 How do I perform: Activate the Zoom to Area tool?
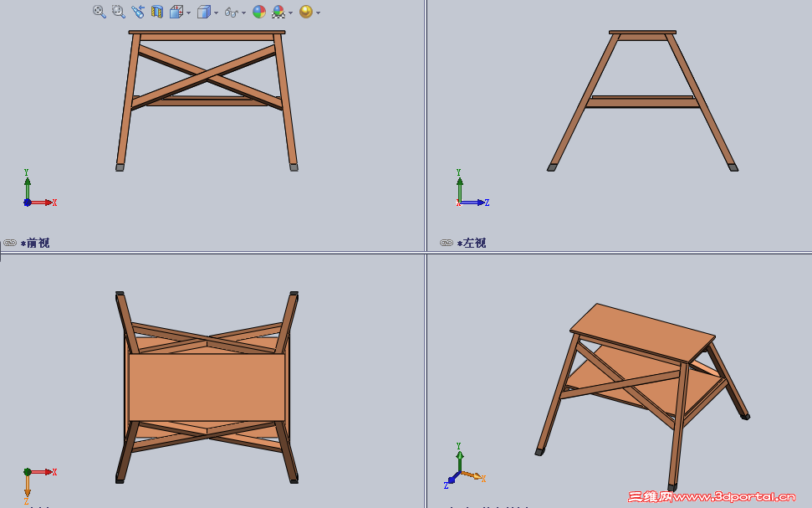117,12
